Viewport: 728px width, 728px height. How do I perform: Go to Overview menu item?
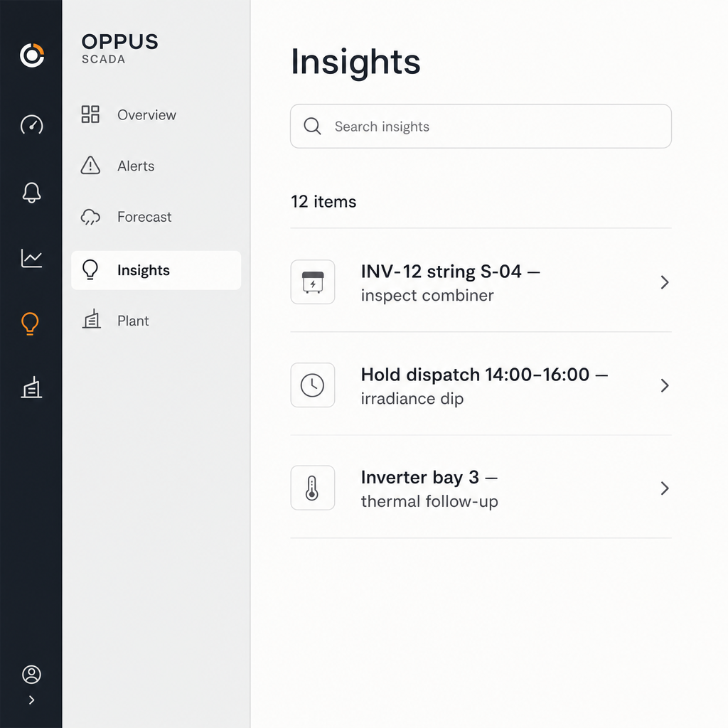[x=156, y=114]
